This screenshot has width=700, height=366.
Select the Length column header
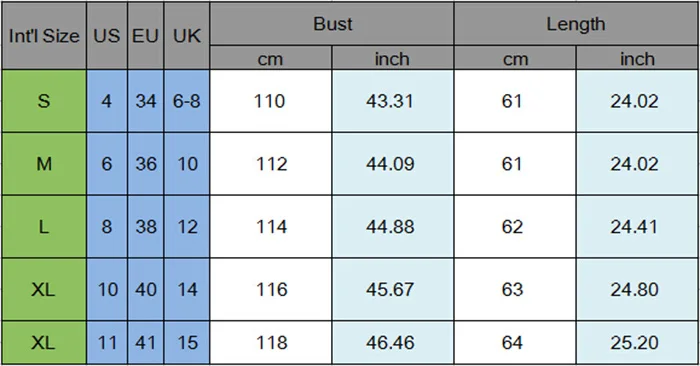click(576, 24)
